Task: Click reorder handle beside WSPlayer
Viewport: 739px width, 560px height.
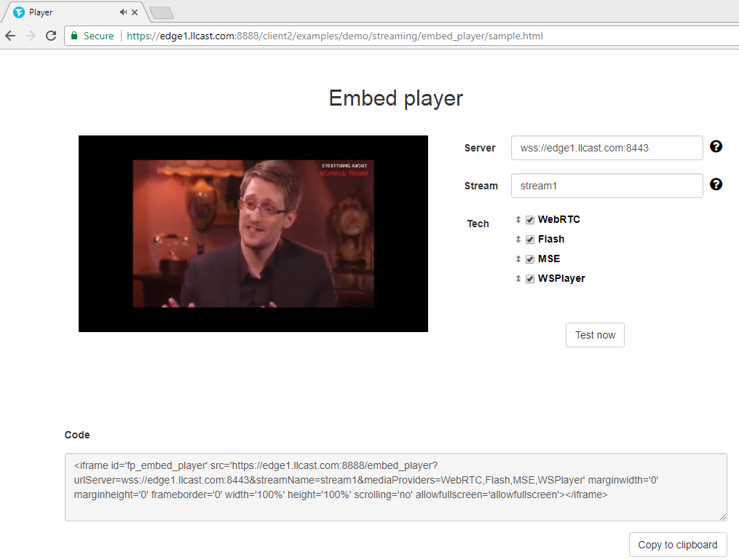Action: (x=518, y=279)
